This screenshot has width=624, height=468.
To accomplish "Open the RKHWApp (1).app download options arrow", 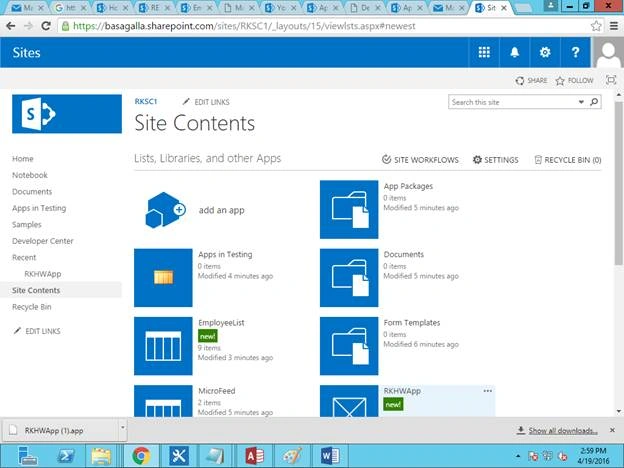I will coord(123,428).
